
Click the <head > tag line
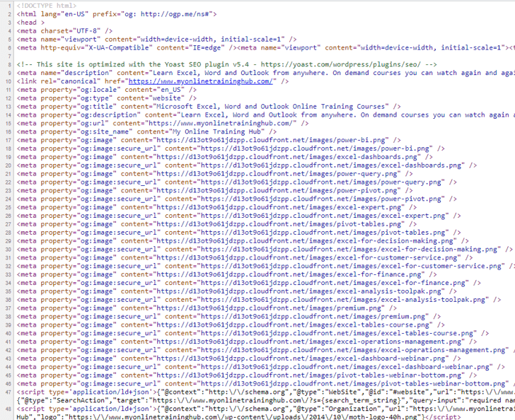[30, 23]
